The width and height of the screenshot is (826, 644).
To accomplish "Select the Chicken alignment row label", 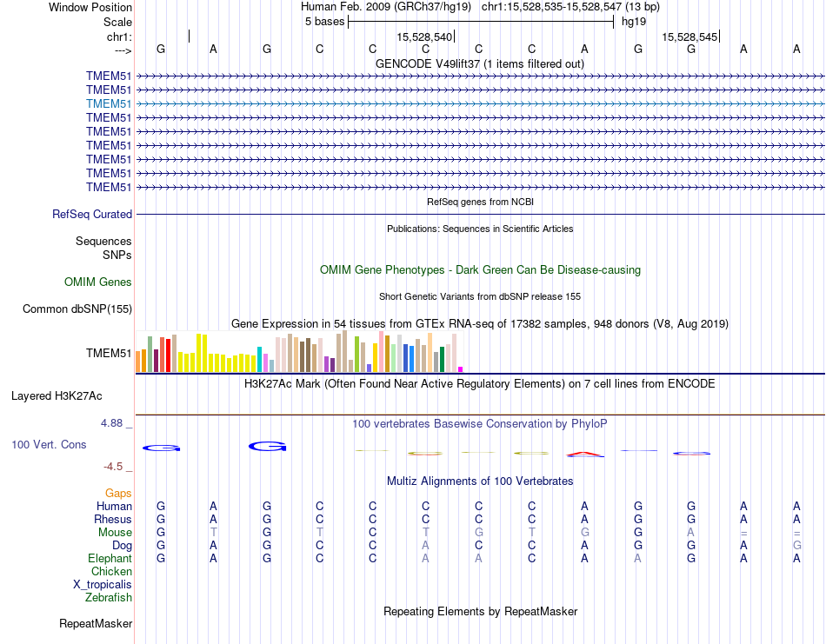I will coord(111,572).
